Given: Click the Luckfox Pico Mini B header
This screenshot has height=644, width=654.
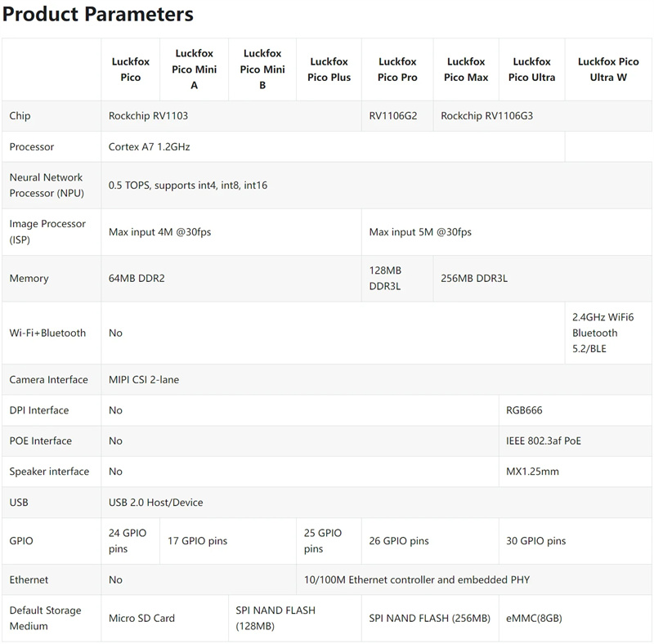Looking at the screenshot, I should (x=262, y=69).
